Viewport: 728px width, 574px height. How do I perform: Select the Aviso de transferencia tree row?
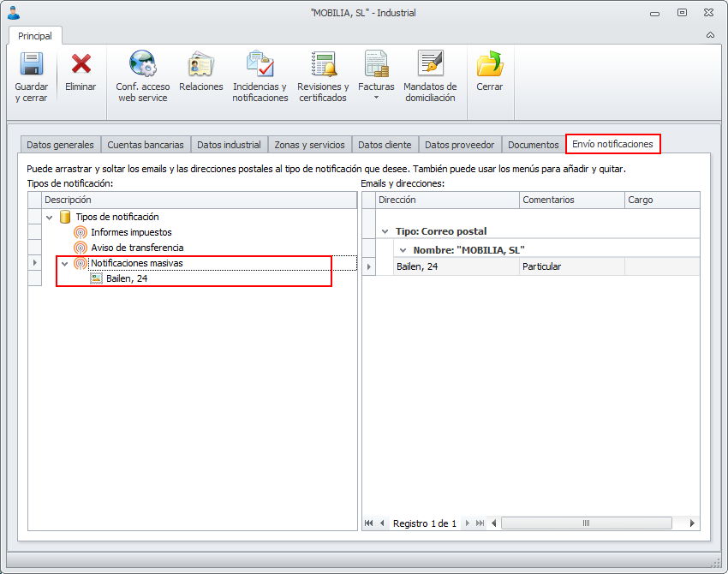pos(137,248)
